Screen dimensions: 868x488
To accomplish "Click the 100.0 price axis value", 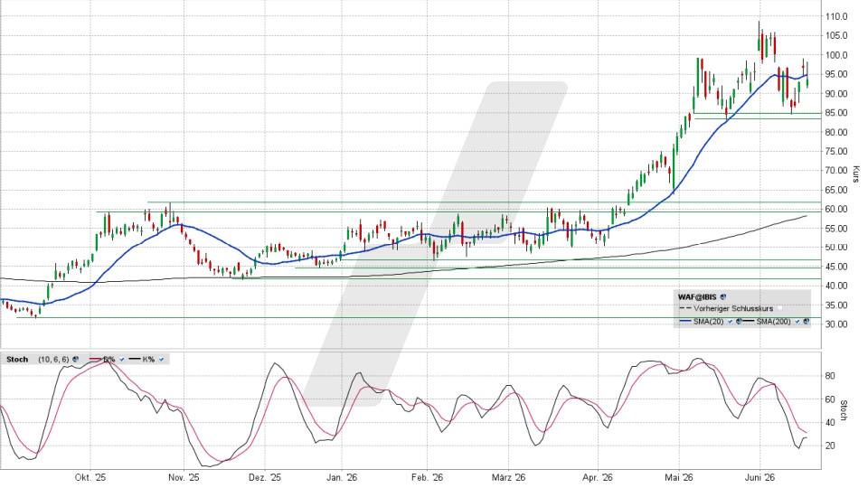I will 837,55.
